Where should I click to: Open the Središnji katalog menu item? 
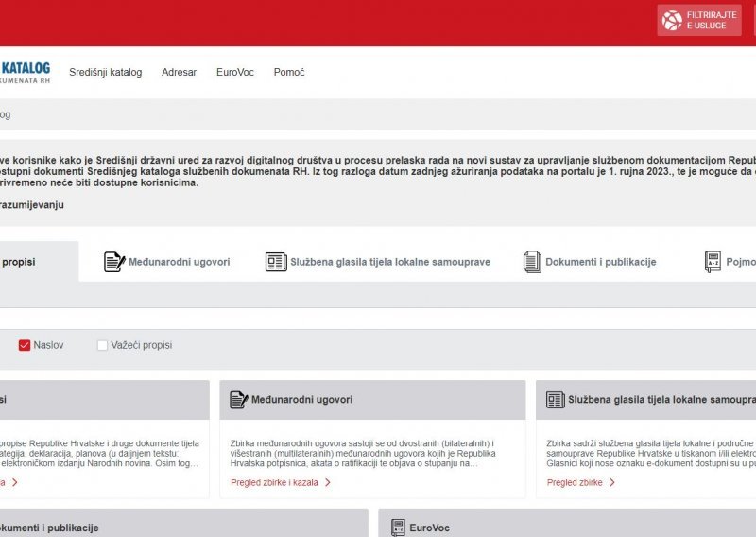pos(105,72)
